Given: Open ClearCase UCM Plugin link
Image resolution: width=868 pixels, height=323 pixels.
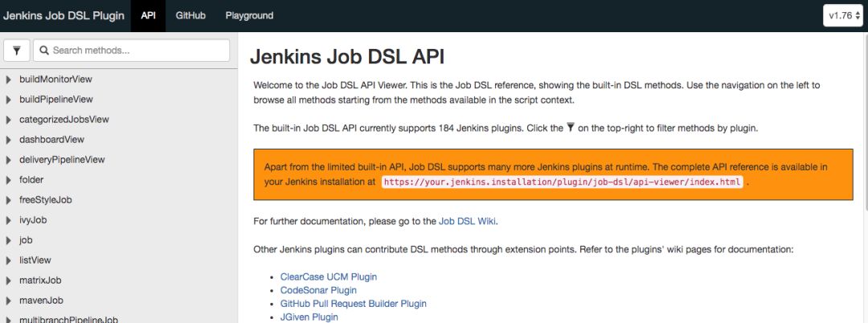Looking at the screenshot, I should click(x=328, y=276).
